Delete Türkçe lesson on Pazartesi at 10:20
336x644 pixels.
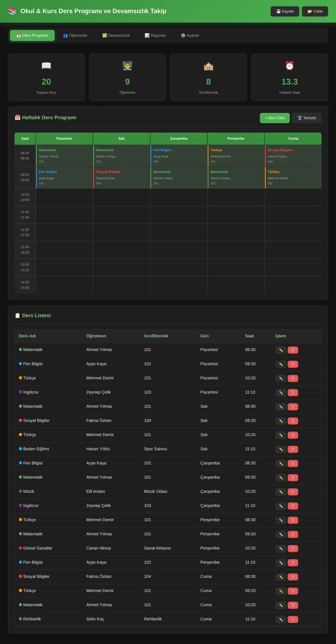(293, 378)
